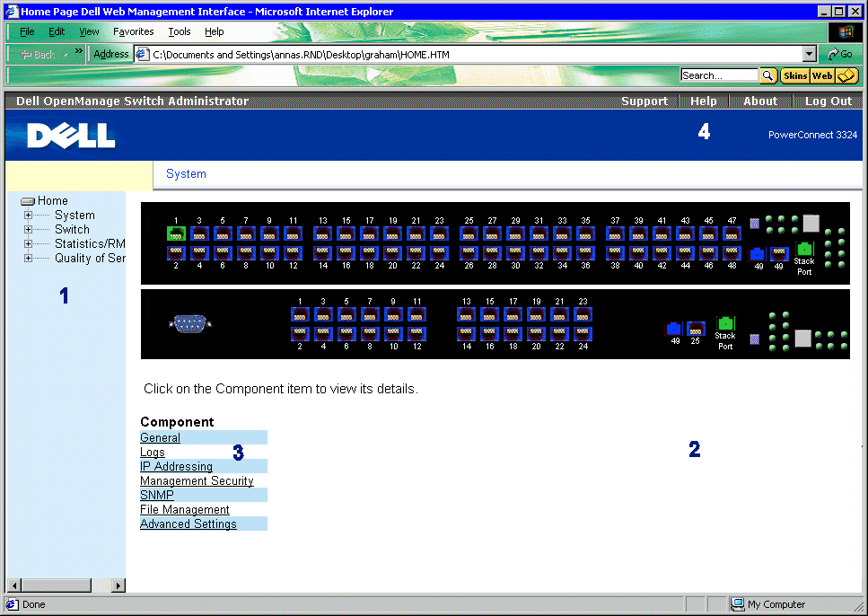The image size is (868, 616).
Task: Open the Advanced Settings link
Action: click(189, 524)
